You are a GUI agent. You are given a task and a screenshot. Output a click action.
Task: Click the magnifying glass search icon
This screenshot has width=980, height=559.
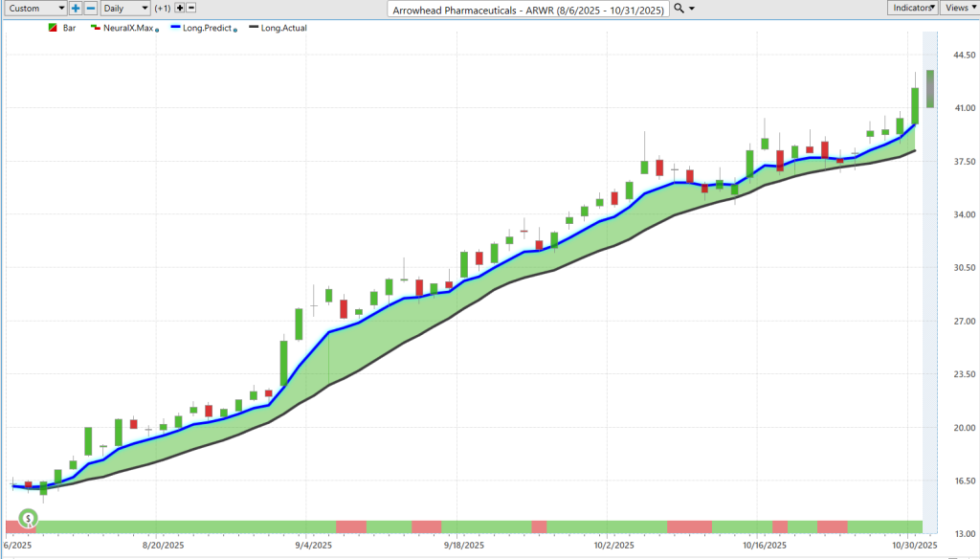pos(679,8)
